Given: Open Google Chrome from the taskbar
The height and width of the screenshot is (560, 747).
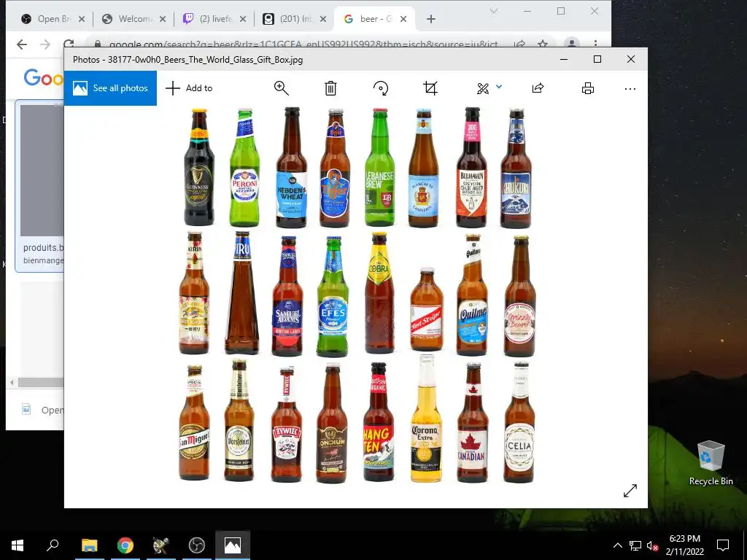Looking at the screenshot, I should (x=125, y=545).
